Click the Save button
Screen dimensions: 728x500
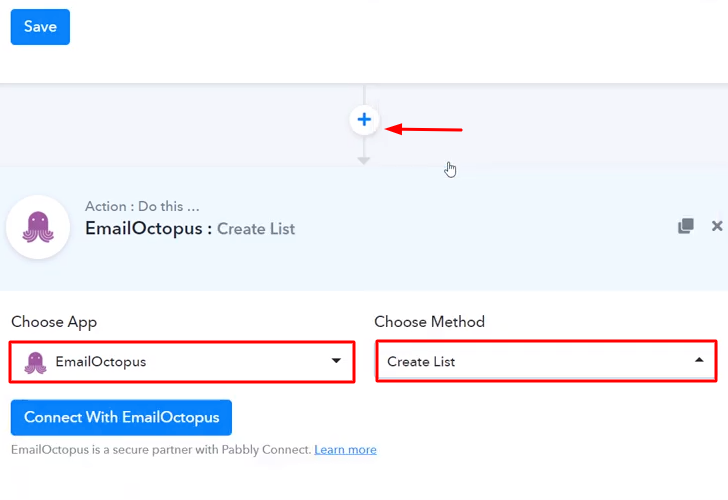pyautogui.click(x=40, y=27)
